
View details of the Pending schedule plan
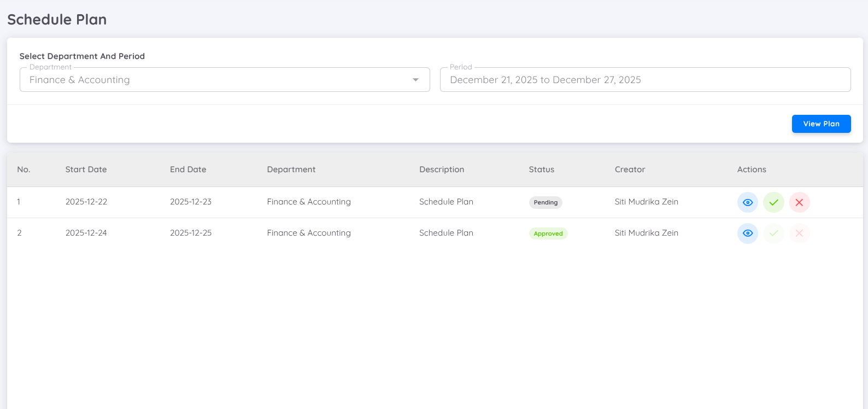coord(747,202)
